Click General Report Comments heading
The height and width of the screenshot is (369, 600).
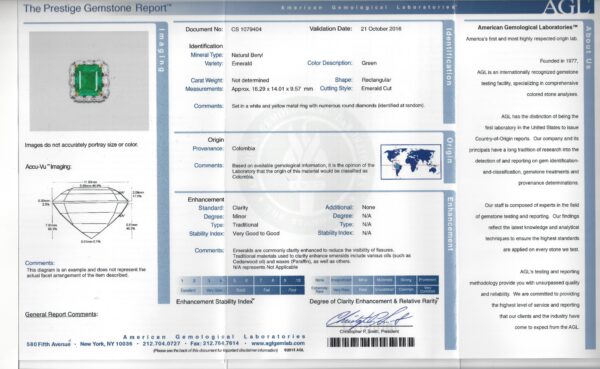click(x=61, y=314)
